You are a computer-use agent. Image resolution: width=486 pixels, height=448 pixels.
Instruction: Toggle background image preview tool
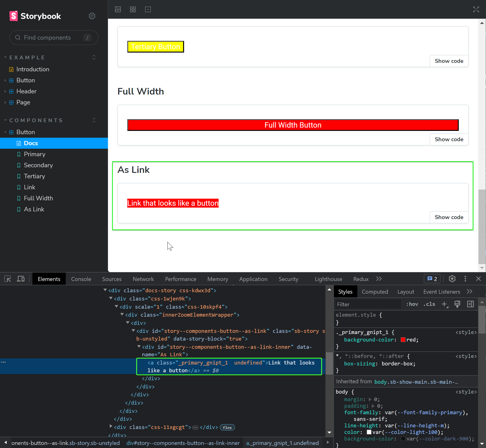[x=118, y=9]
